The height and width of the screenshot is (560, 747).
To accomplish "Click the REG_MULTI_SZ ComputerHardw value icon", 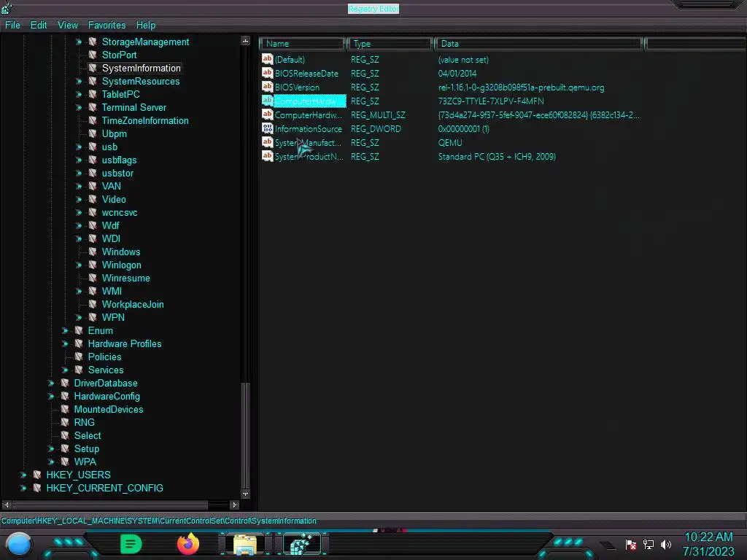I will [267, 114].
